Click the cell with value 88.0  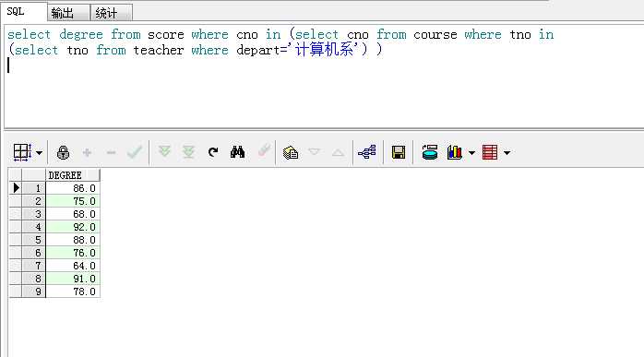[73, 240]
